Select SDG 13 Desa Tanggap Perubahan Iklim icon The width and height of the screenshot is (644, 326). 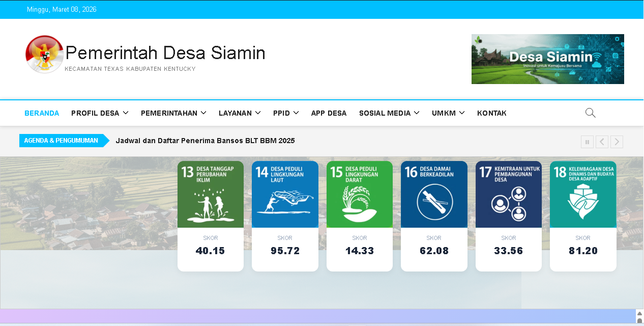click(210, 194)
